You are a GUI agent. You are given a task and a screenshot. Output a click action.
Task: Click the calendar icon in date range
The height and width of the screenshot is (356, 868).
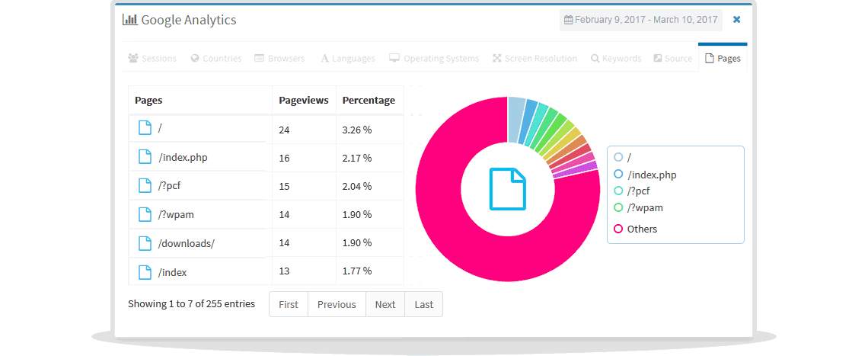[569, 20]
